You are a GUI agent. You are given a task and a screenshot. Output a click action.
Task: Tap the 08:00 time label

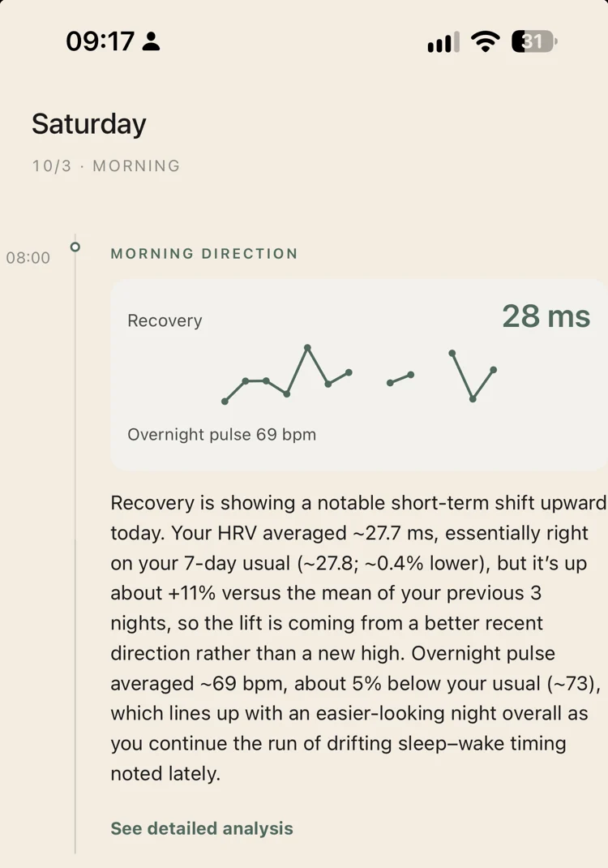(x=28, y=257)
